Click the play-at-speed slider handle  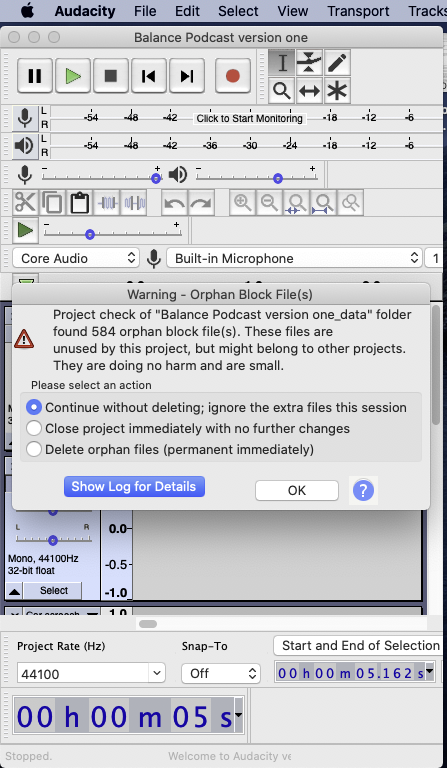[x=90, y=235]
